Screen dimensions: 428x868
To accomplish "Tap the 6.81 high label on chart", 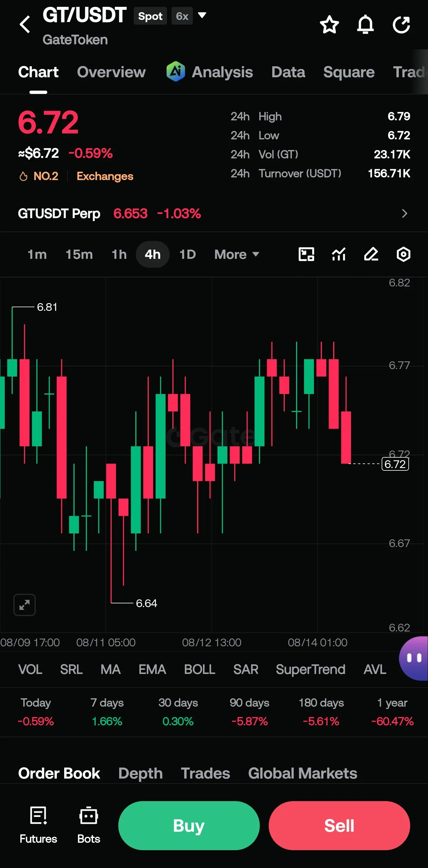I will [47, 307].
